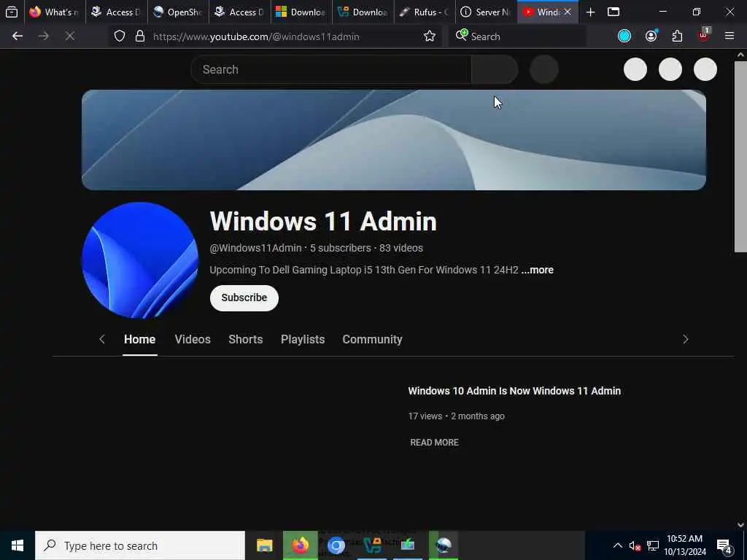Close the Windows 11 Admin YouTube tab
Viewport: 747px width, 560px height.
coord(568,12)
